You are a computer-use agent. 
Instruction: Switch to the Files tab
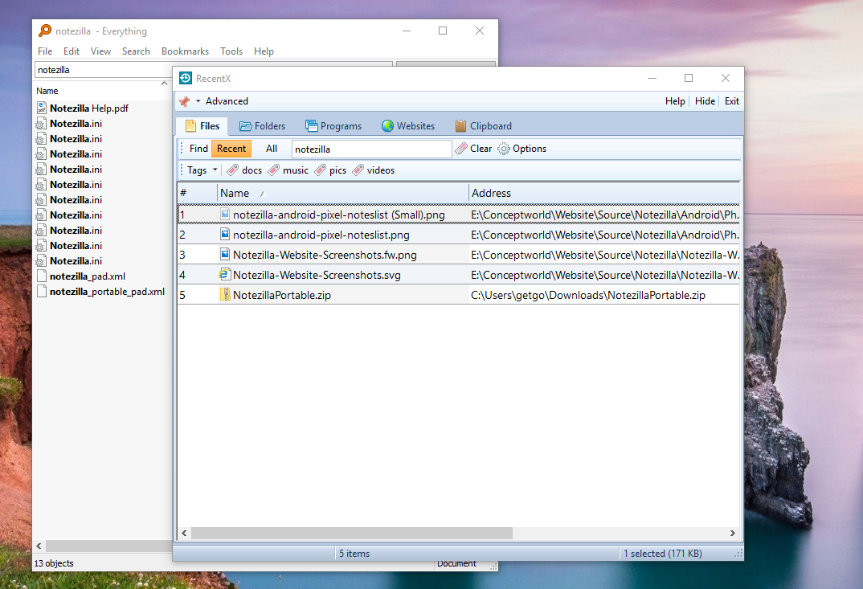[202, 126]
